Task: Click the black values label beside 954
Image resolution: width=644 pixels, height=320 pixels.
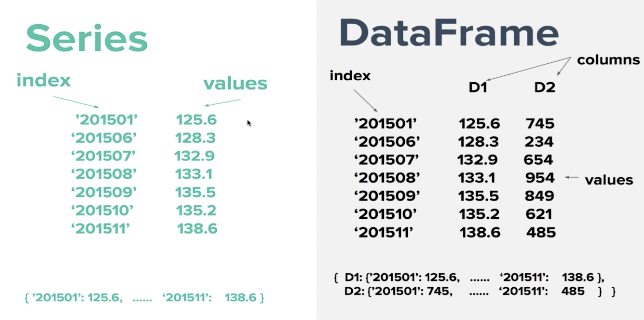Action: [609, 180]
